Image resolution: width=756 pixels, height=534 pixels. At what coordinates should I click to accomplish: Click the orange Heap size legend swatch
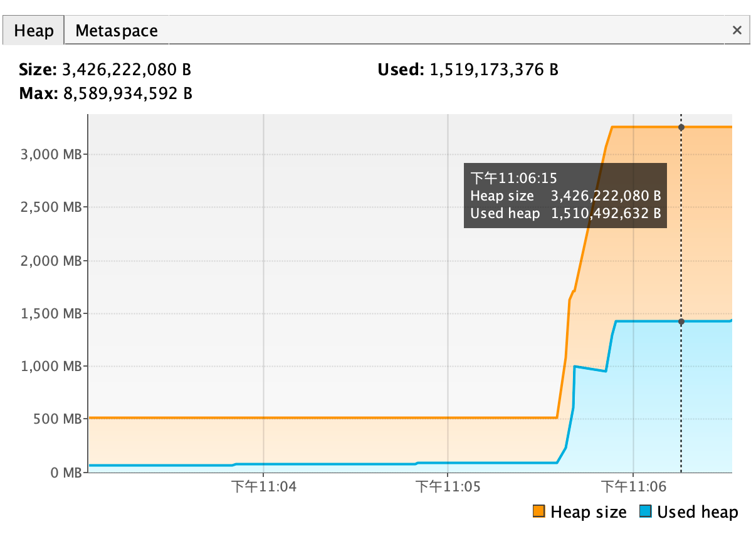[538, 511]
